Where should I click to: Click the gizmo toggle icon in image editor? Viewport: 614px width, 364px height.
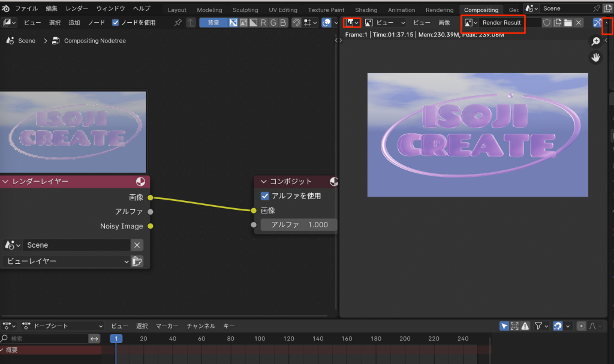pyautogui.click(x=597, y=22)
